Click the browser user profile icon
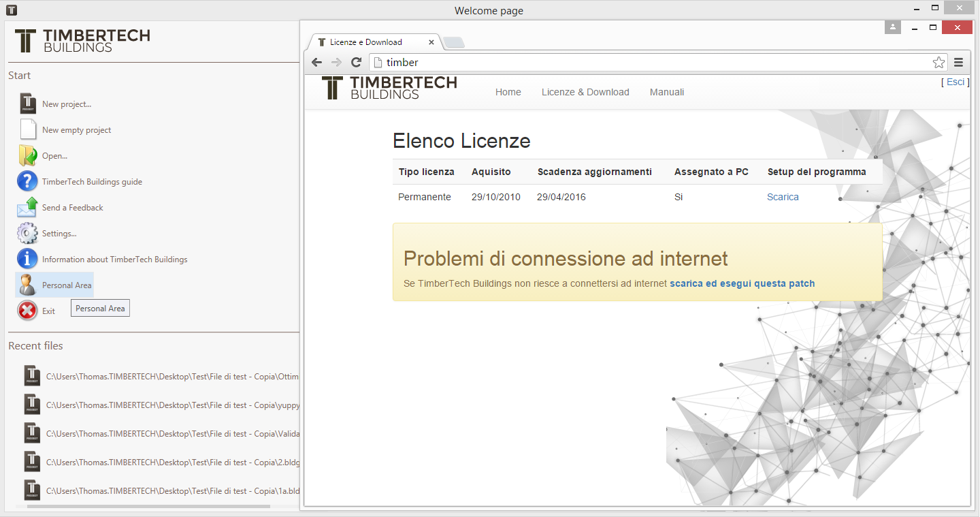The image size is (980, 517). 893,27
